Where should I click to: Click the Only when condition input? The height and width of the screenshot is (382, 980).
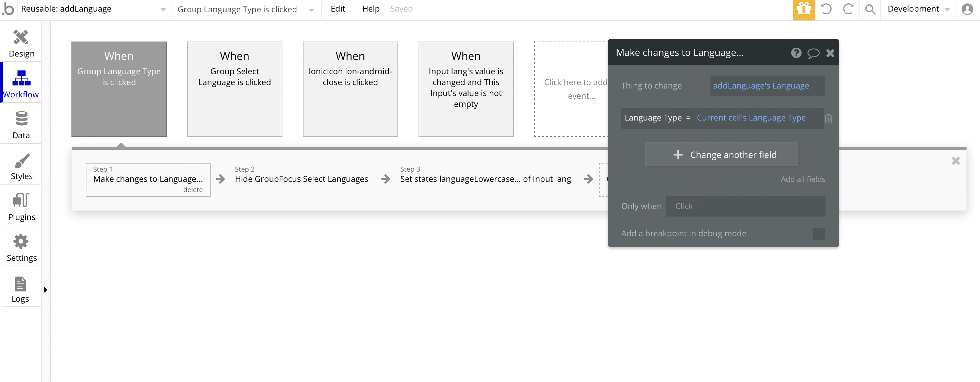(x=745, y=206)
